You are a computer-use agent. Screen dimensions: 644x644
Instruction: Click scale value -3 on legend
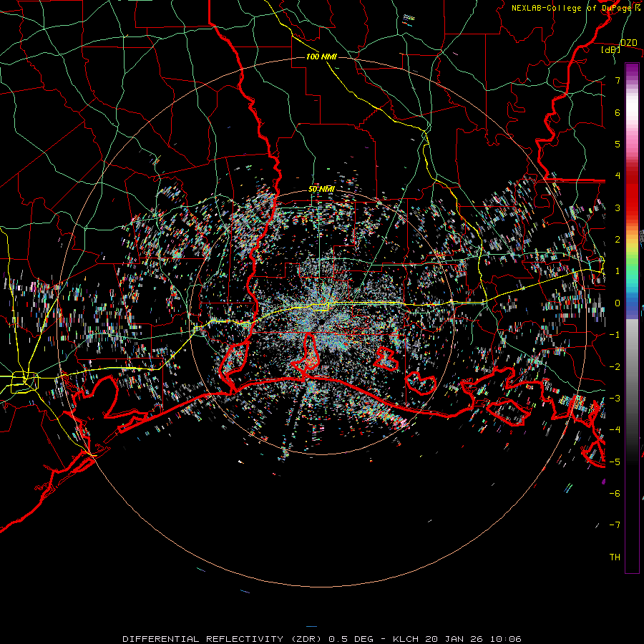click(615, 399)
